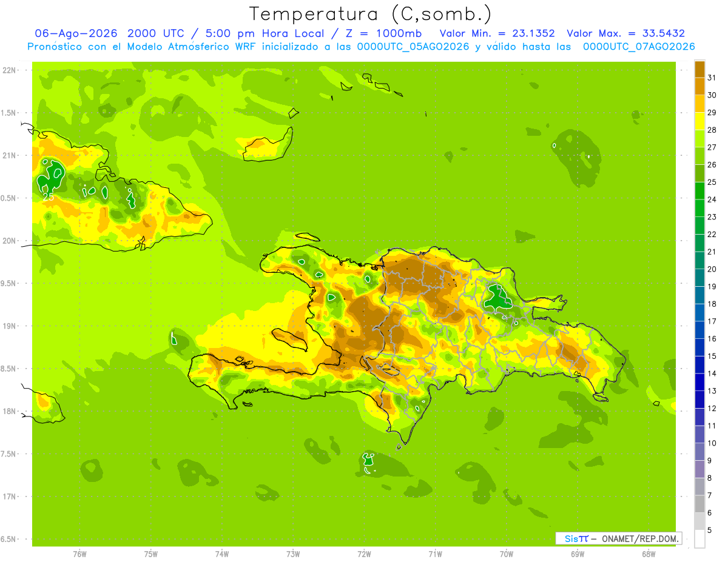
Task: Click the "0000UTC_07AGO2026" valid-until time
Action: [639, 47]
